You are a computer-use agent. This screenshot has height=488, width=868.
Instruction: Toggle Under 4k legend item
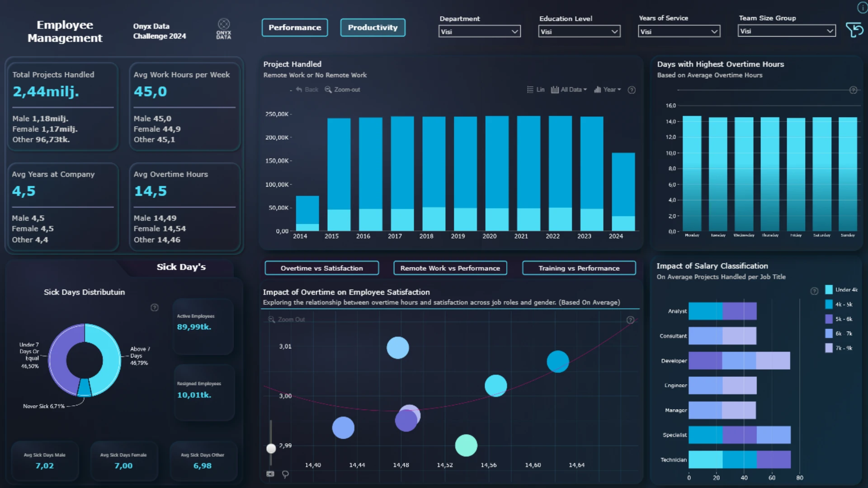[841, 290]
